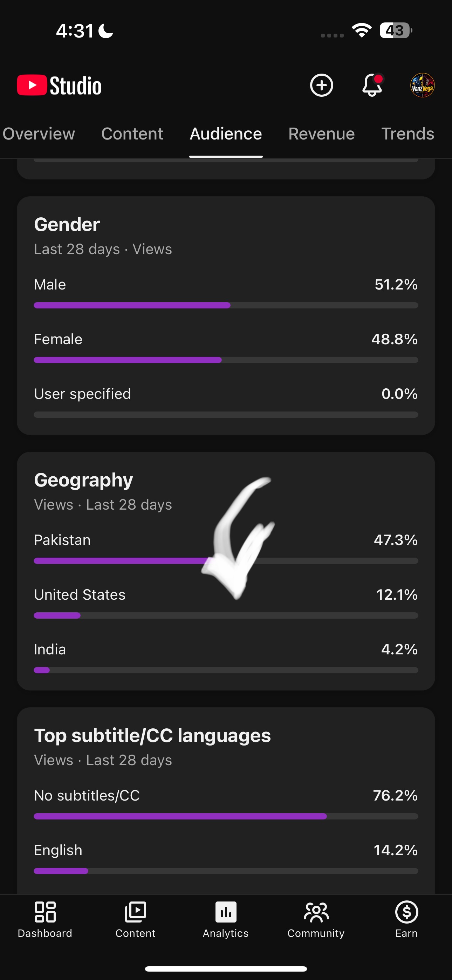452x980 pixels.
Task: Tap the Pakistan views row
Action: click(226, 548)
